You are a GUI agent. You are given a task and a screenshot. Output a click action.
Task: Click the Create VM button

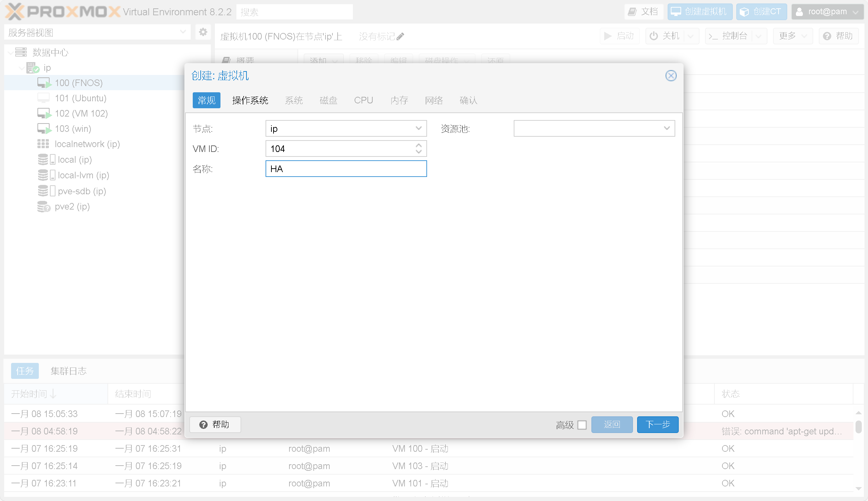click(x=700, y=12)
